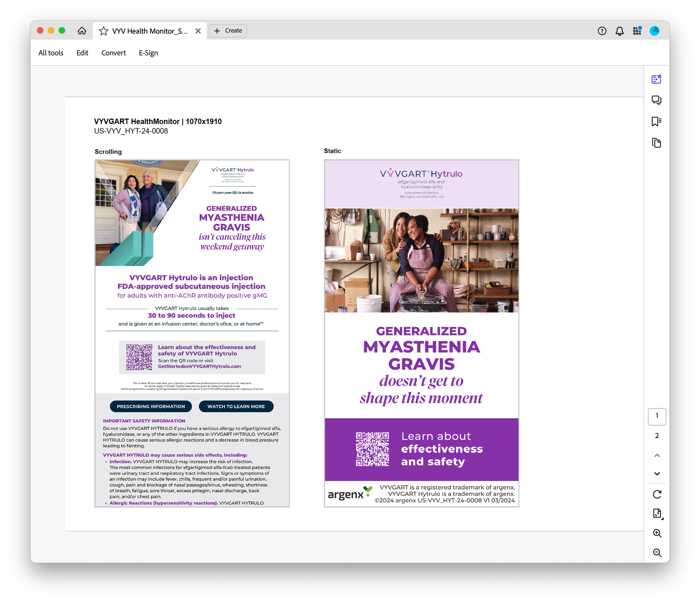
Task: Open the user account profile avatar
Action: [x=654, y=31]
